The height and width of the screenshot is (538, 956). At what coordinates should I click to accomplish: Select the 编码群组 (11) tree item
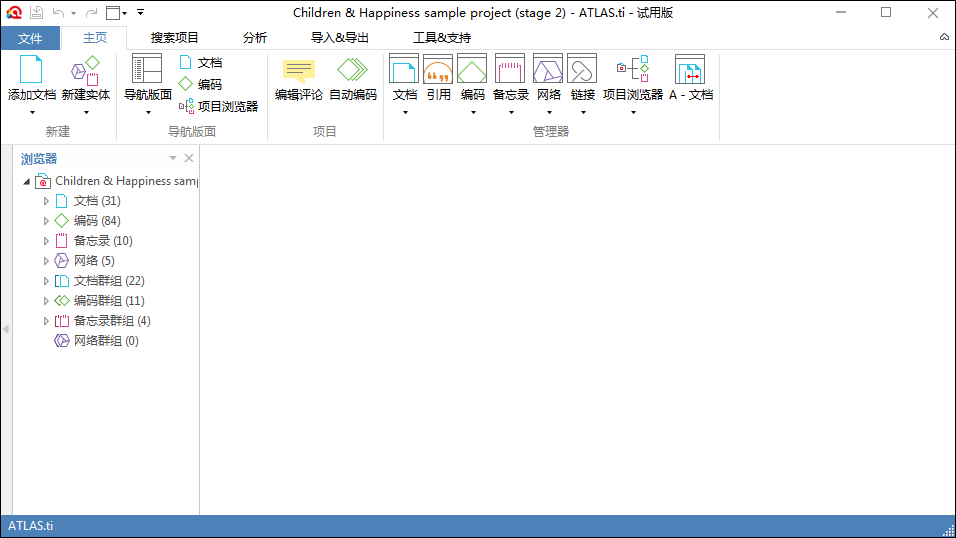[99, 301]
